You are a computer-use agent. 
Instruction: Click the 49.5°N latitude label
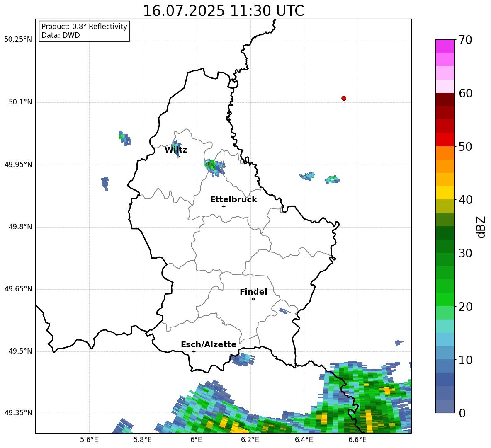20,351
